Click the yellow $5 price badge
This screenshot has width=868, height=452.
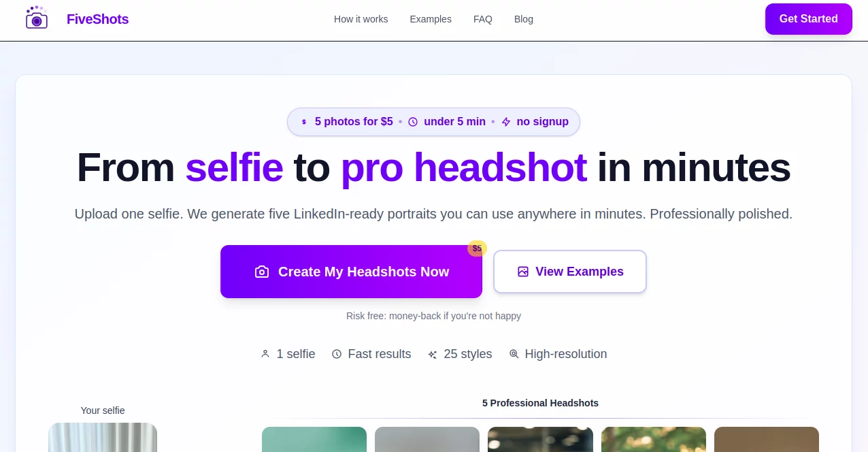tap(477, 248)
